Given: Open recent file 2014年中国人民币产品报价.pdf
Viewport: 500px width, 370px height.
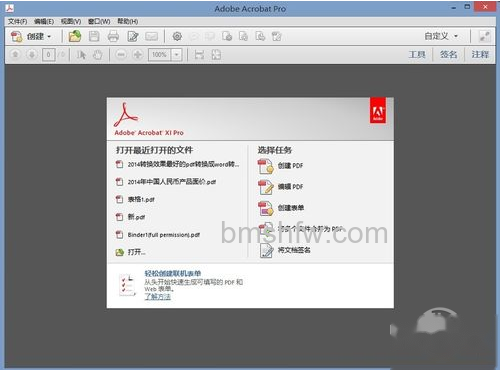Looking at the screenshot, I should coord(172,182).
